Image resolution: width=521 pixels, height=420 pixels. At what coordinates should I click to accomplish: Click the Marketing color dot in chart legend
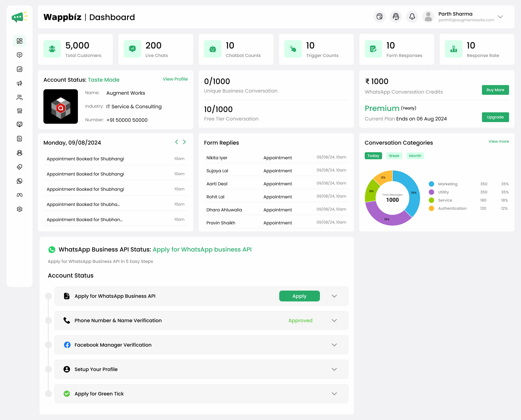[431, 184]
